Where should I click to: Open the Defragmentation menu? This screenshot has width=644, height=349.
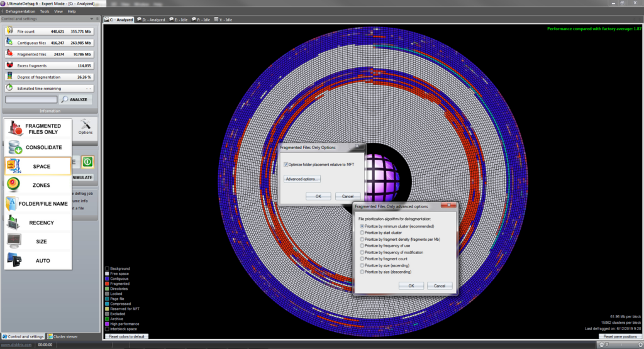pyautogui.click(x=20, y=11)
